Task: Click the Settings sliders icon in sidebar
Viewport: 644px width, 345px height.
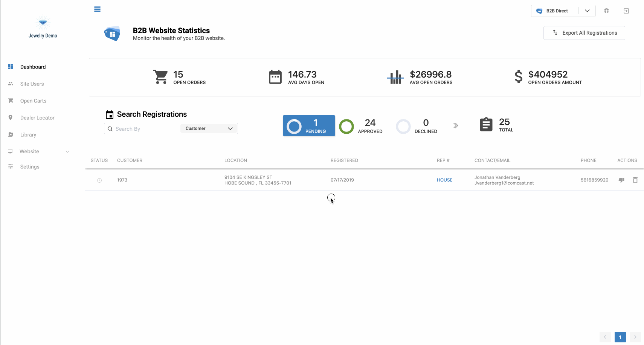Action: (11, 166)
